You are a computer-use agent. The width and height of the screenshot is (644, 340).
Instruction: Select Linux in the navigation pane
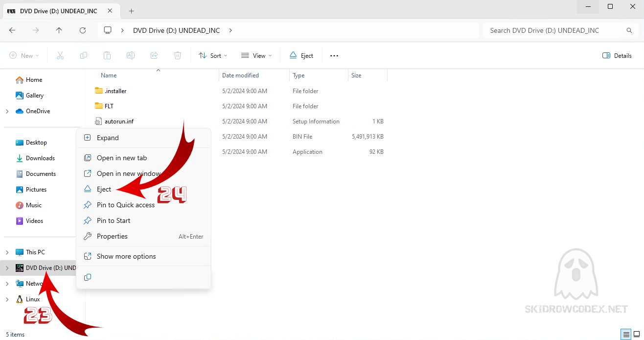click(28, 299)
